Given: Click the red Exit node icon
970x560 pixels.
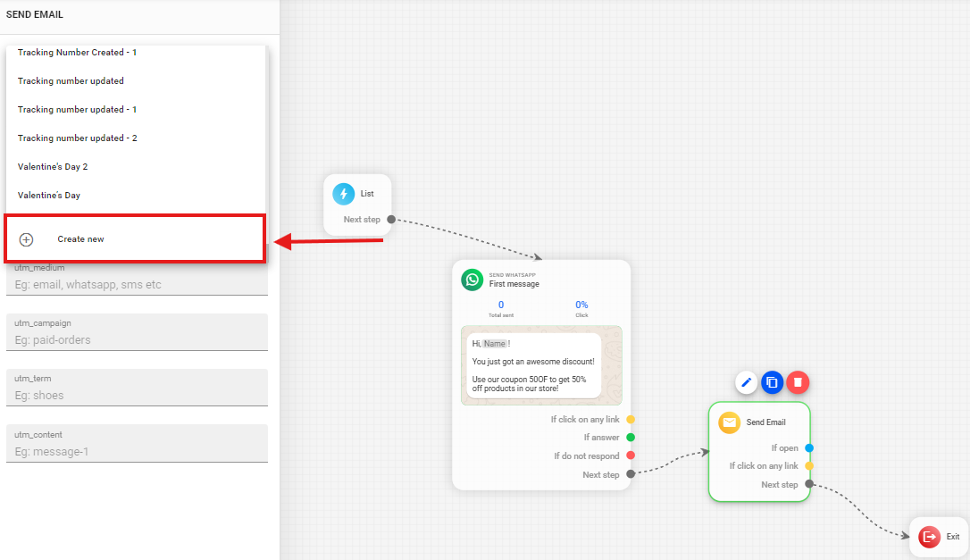Looking at the screenshot, I should 930,536.
